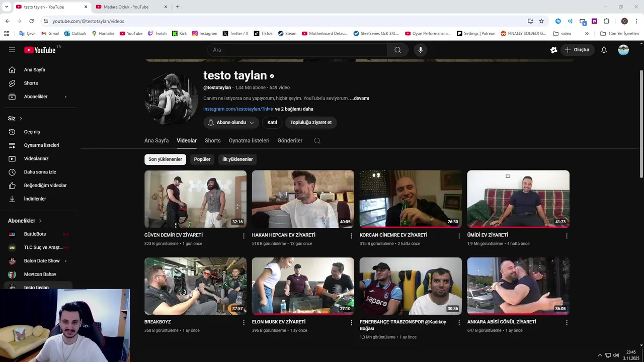The image size is (644, 362).
Task: Click the search magnifier button
Action: point(397,50)
